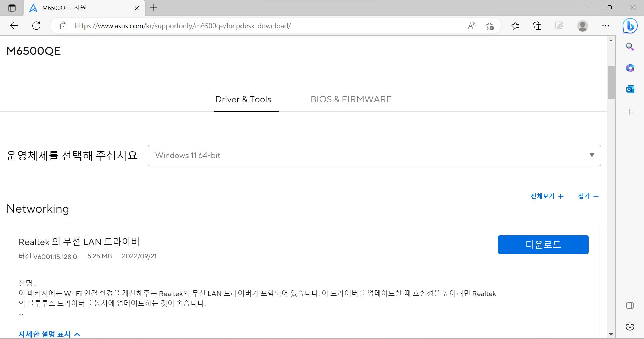Open Collections icon

point(537,26)
